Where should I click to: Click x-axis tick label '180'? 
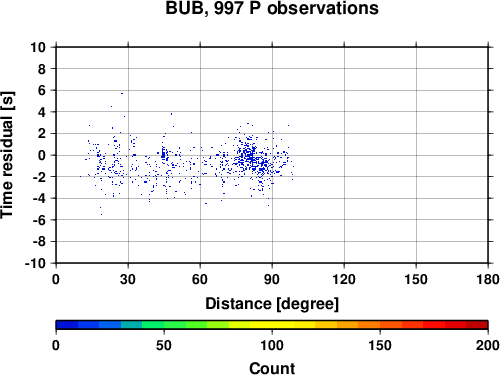[x=488, y=279]
